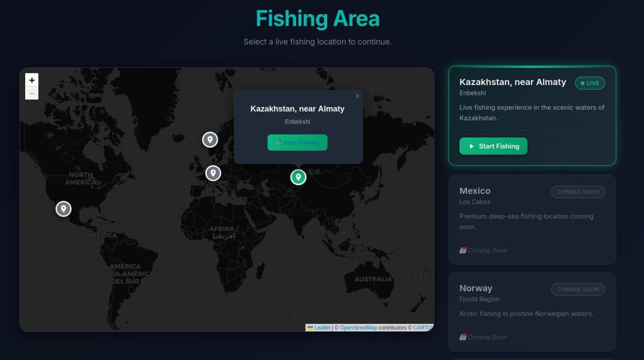Click the COMING SOON badge on Norway card

pyautogui.click(x=578, y=289)
